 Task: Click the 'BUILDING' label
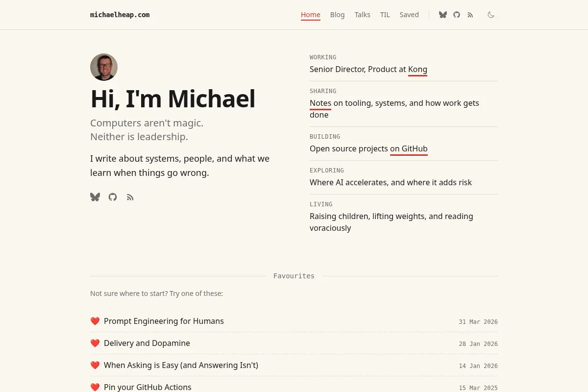[325, 137]
